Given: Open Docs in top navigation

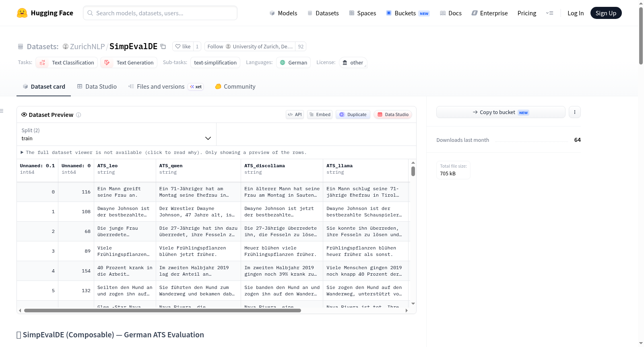Looking at the screenshot, I should (x=450, y=13).
